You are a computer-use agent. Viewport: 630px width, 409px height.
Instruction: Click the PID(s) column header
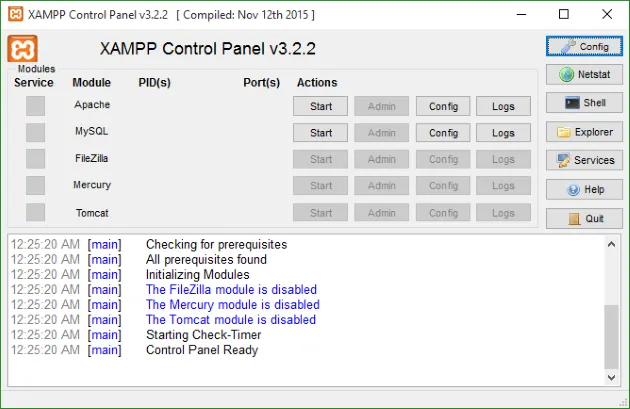pos(155,82)
